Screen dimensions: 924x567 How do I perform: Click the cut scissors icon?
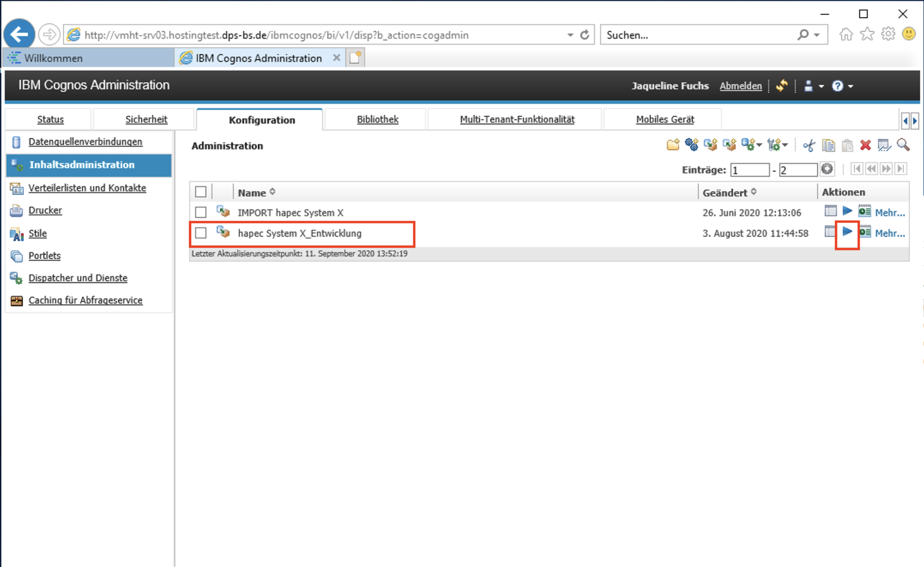click(x=809, y=145)
